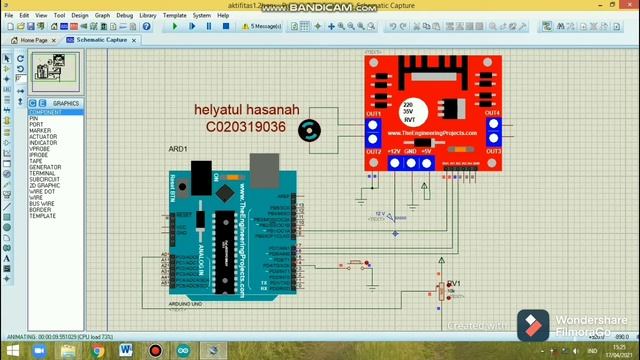
Task: Click the Rotate Clockwise icon
Action: pyautogui.click(x=20, y=59)
